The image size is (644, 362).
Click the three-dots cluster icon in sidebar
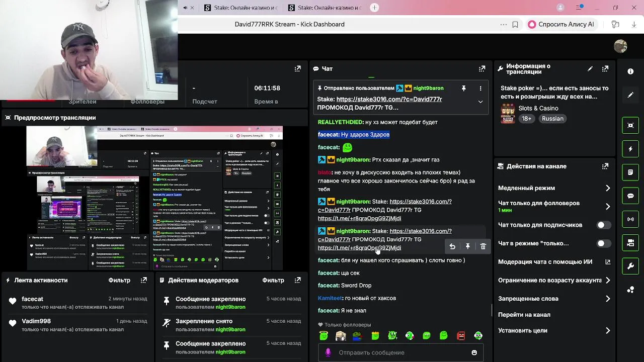(x=630, y=290)
